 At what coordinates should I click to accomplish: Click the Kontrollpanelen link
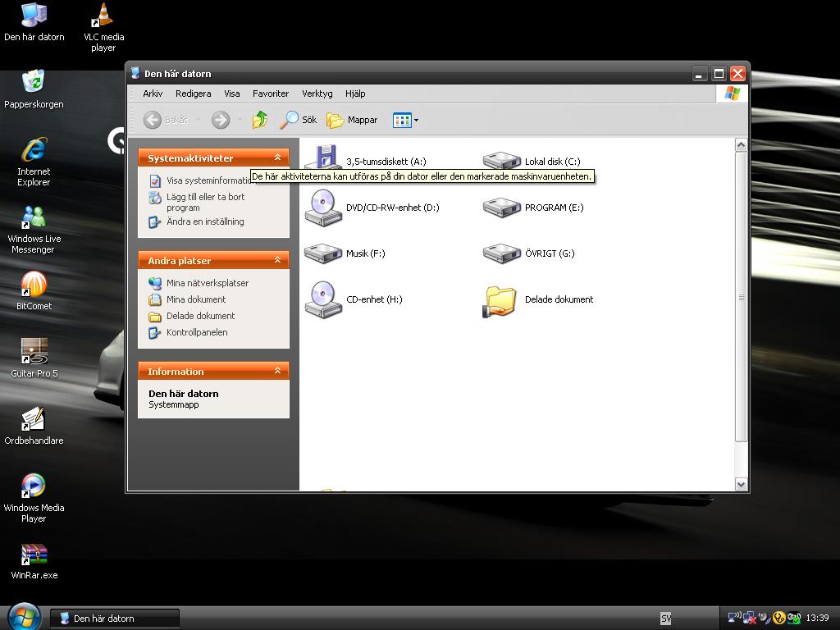[x=197, y=332]
